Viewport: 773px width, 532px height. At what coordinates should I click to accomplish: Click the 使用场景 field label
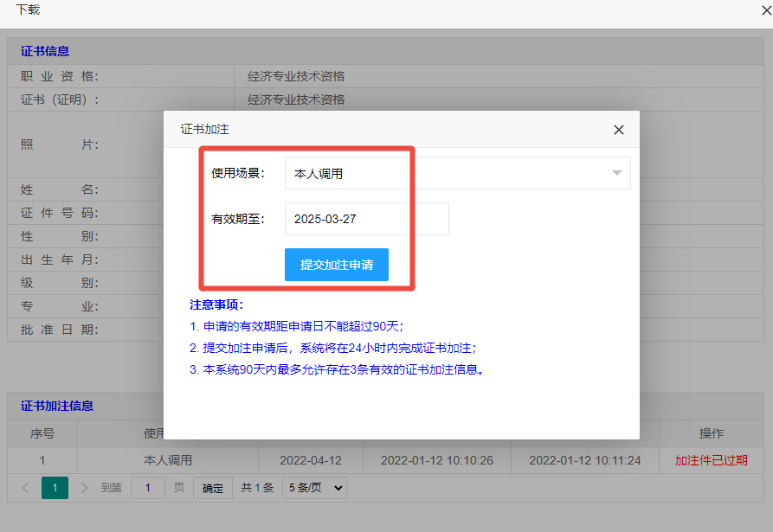click(x=237, y=173)
